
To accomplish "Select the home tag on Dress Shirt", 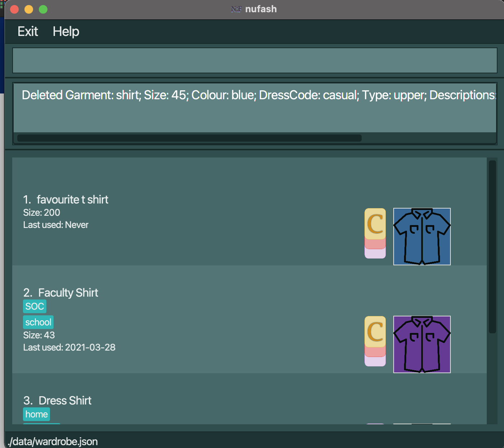I will pos(36,414).
